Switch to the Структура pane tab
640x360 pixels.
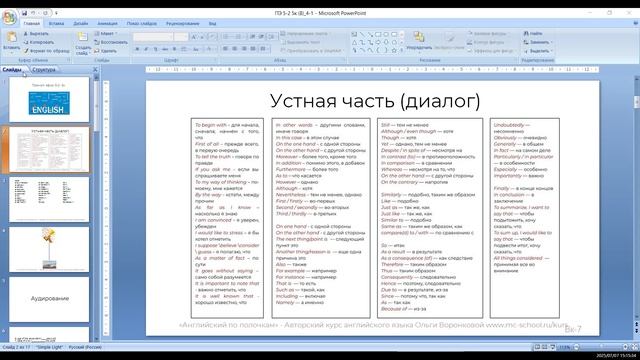[44, 70]
